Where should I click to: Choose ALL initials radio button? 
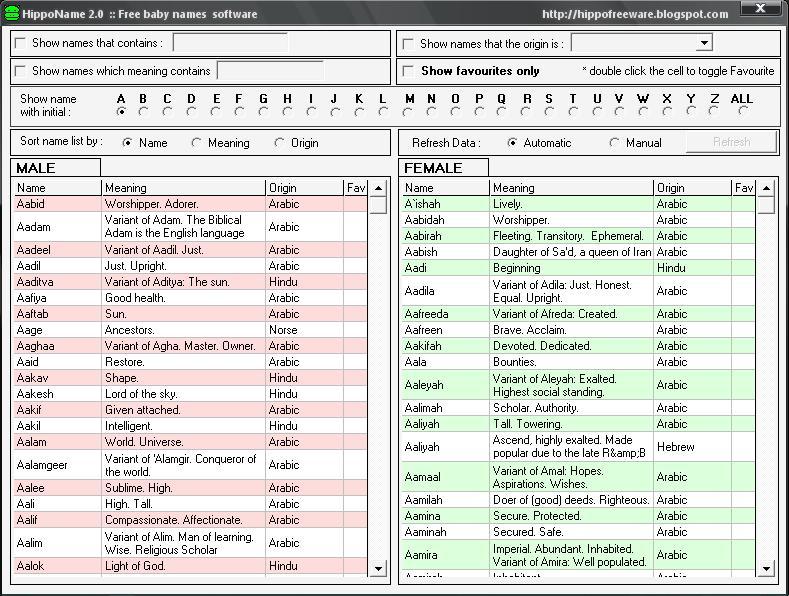point(741,112)
